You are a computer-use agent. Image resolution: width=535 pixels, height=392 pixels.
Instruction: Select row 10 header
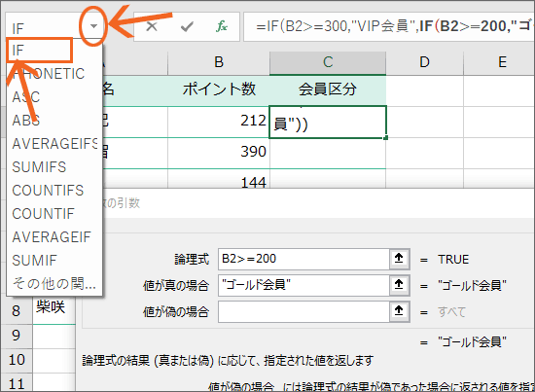point(16,360)
